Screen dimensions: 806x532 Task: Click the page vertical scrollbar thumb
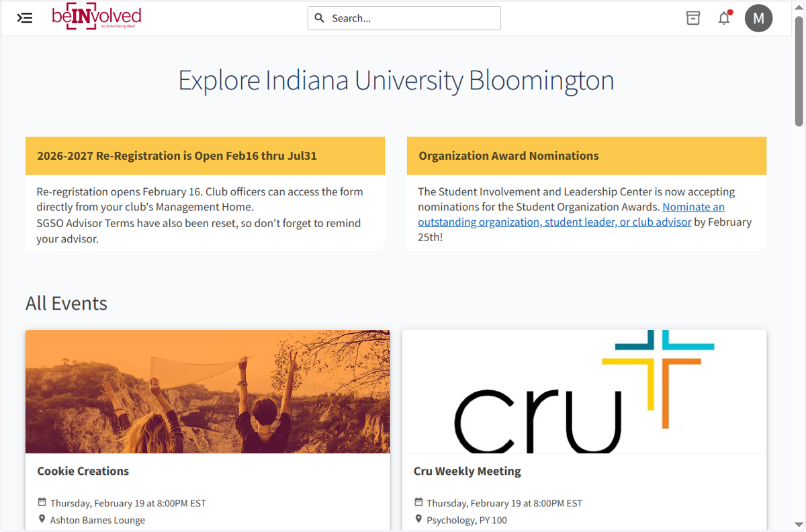tap(799, 71)
